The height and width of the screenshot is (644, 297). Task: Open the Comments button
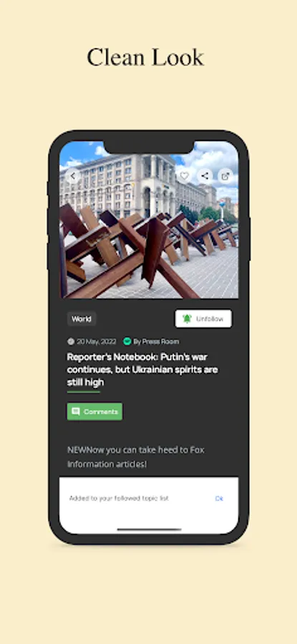click(95, 411)
